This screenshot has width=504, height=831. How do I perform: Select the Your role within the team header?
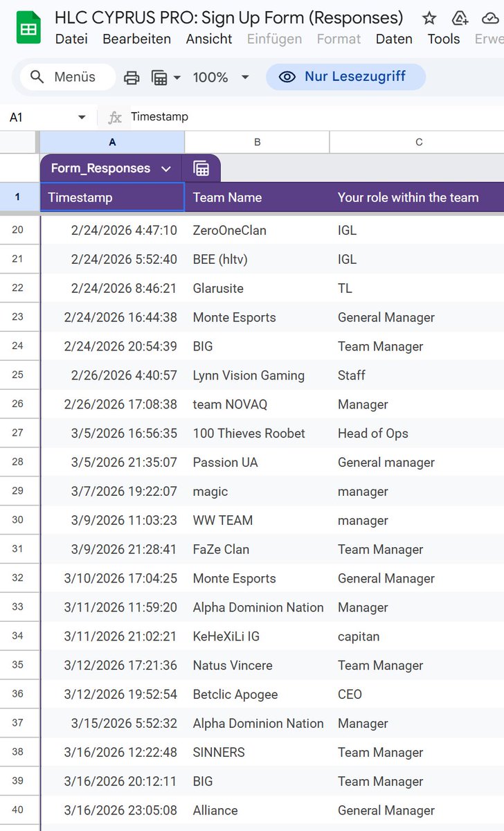(x=417, y=197)
